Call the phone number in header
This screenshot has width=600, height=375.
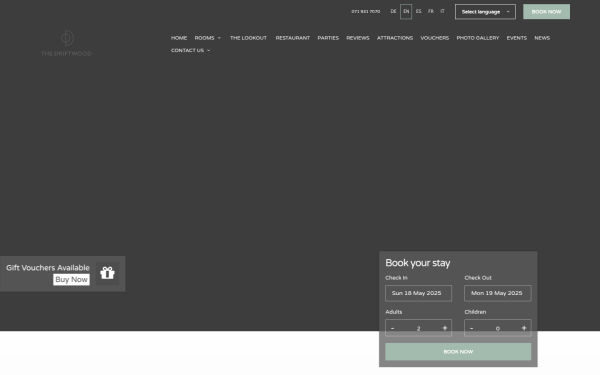[x=366, y=11]
